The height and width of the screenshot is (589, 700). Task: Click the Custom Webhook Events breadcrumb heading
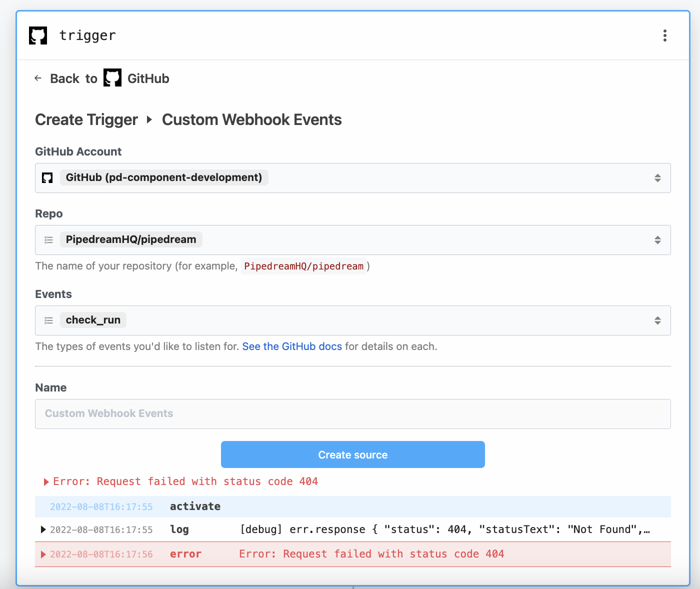(252, 119)
